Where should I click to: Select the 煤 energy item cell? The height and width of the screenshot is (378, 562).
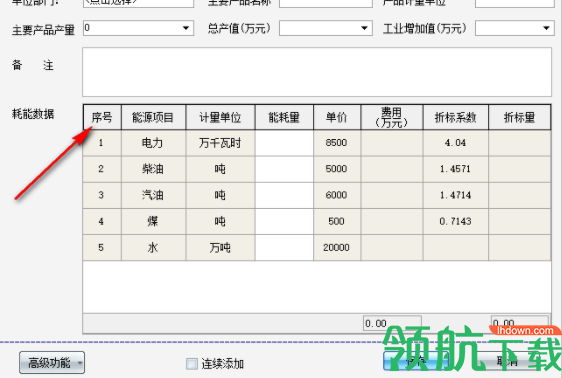[153, 221]
